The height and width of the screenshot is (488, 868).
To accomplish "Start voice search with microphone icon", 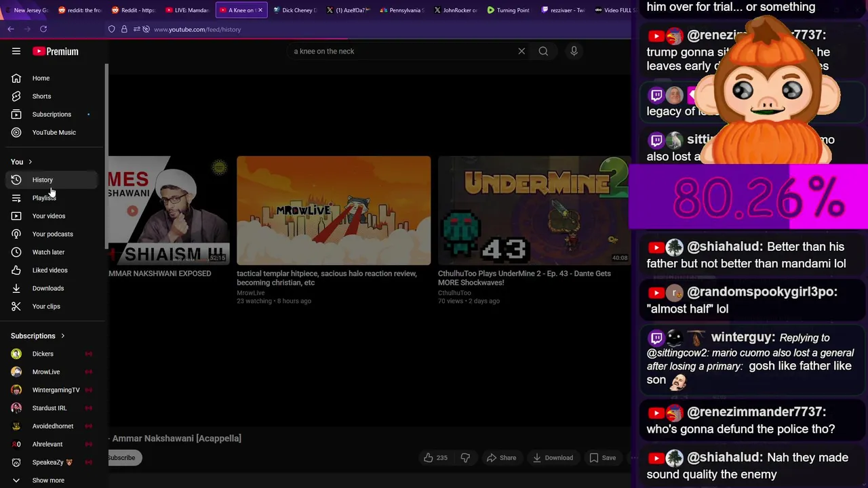I will coord(574,51).
